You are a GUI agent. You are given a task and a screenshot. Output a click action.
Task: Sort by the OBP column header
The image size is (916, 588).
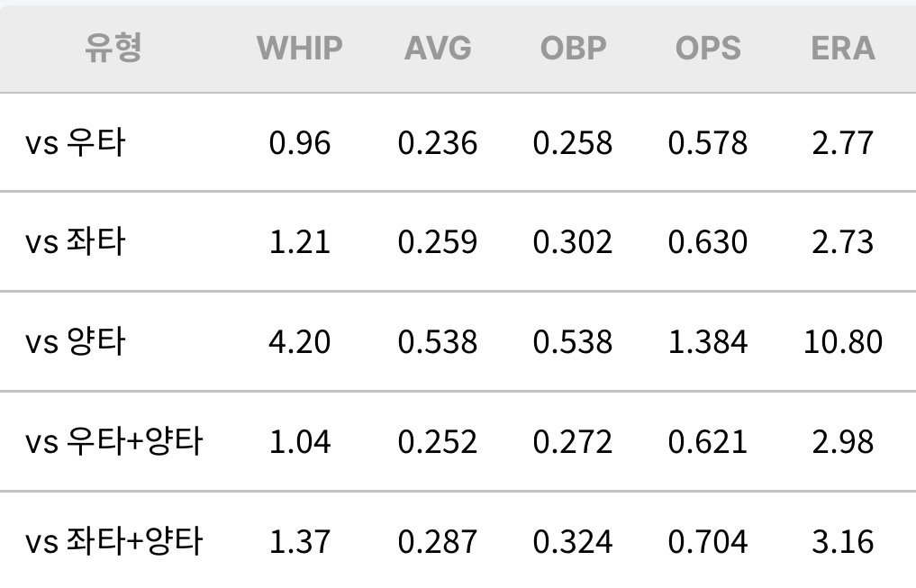pos(573,48)
